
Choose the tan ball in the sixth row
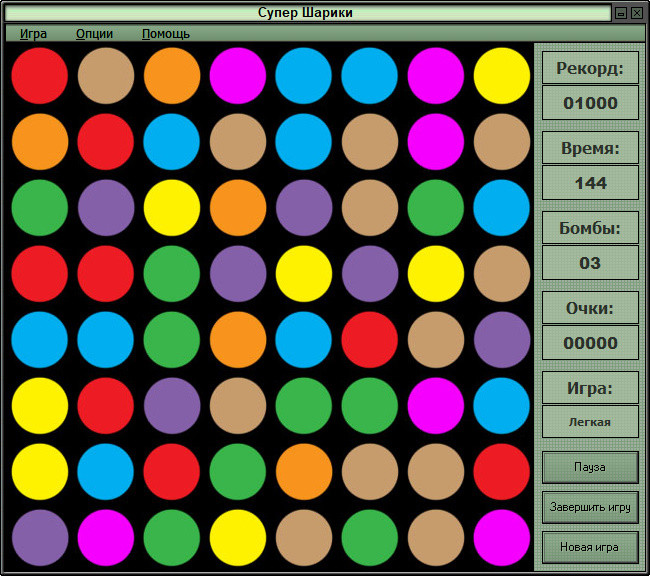pos(238,406)
